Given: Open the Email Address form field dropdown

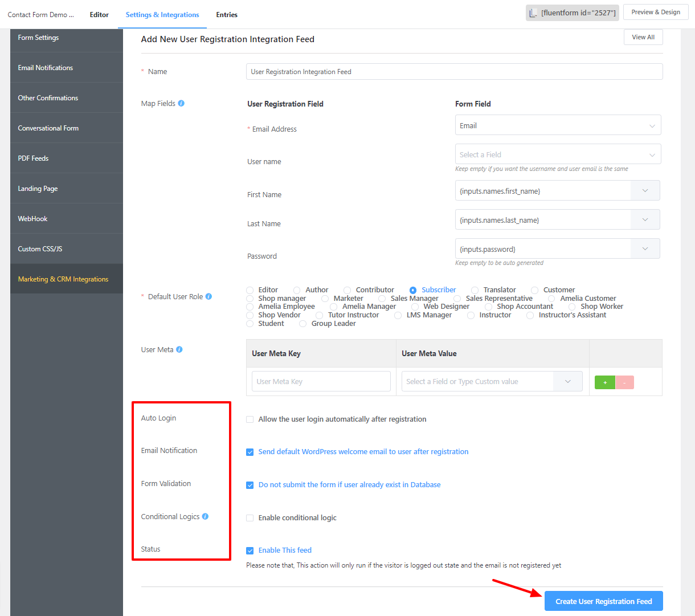Looking at the screenshot, I should [x=558, y=125].
